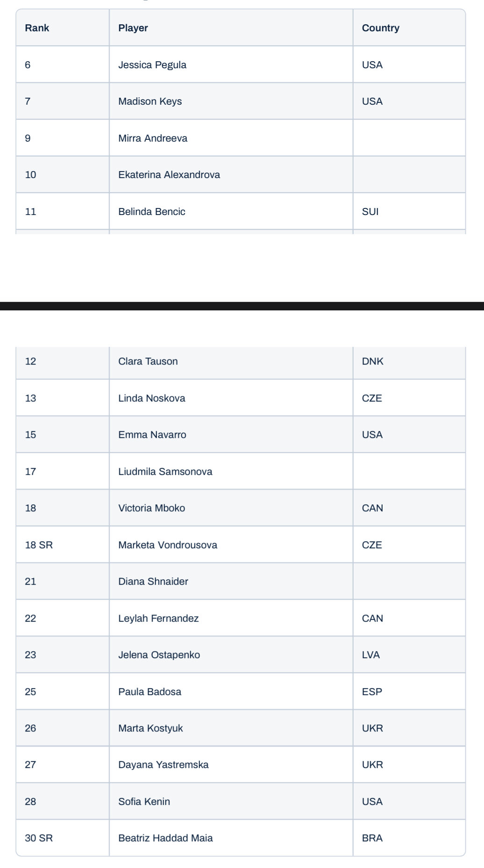The height and width of the screenshot is (868, 484).
Task: Select Diana Shnaider's name
Action: (153, 581)
